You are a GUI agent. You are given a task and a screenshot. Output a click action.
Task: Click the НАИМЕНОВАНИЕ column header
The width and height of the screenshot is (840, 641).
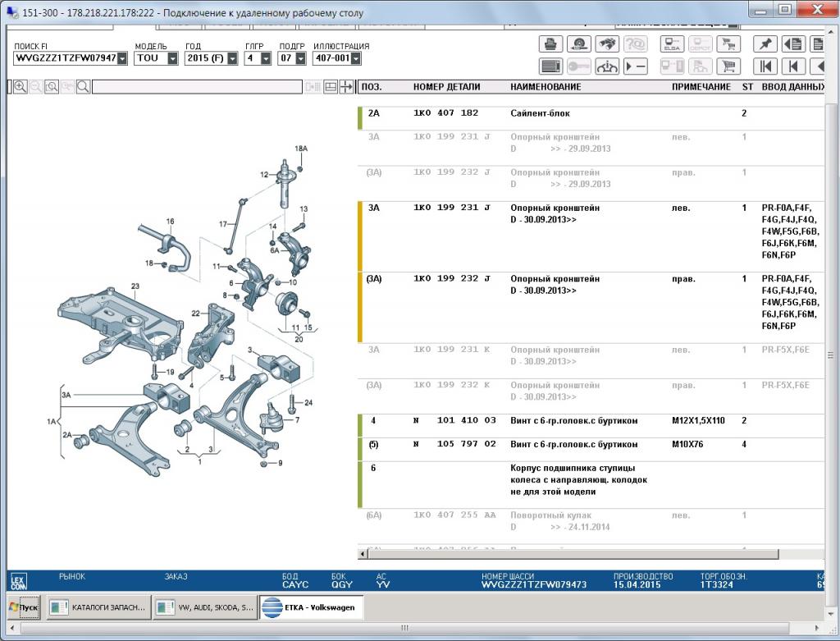tap(546, 87)
